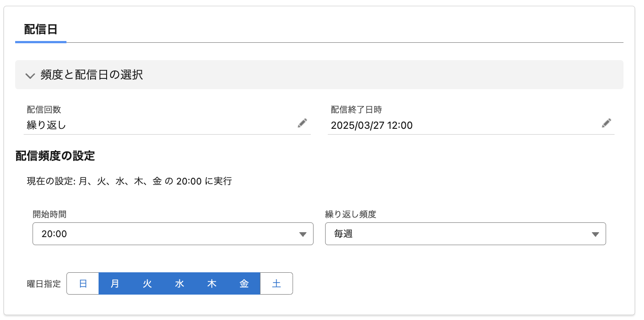
Task: Edit the 配信回数 field with pencil icon
Action: tap(303, 123)
